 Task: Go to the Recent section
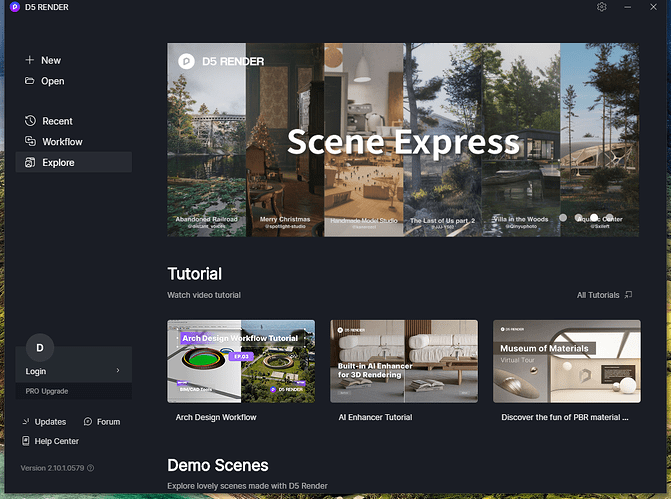(x=57, y=121)
